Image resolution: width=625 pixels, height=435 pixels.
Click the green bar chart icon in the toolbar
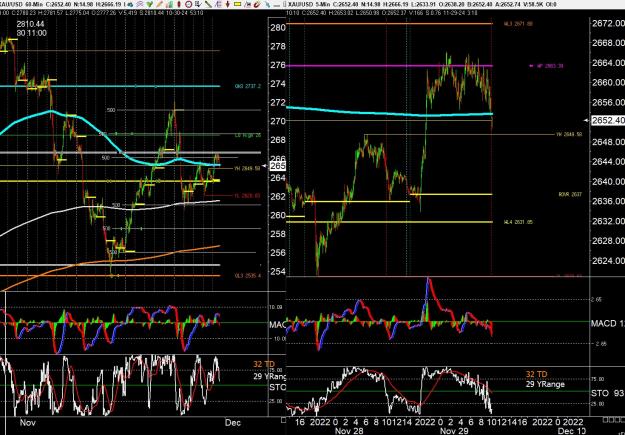click(169, 4)
